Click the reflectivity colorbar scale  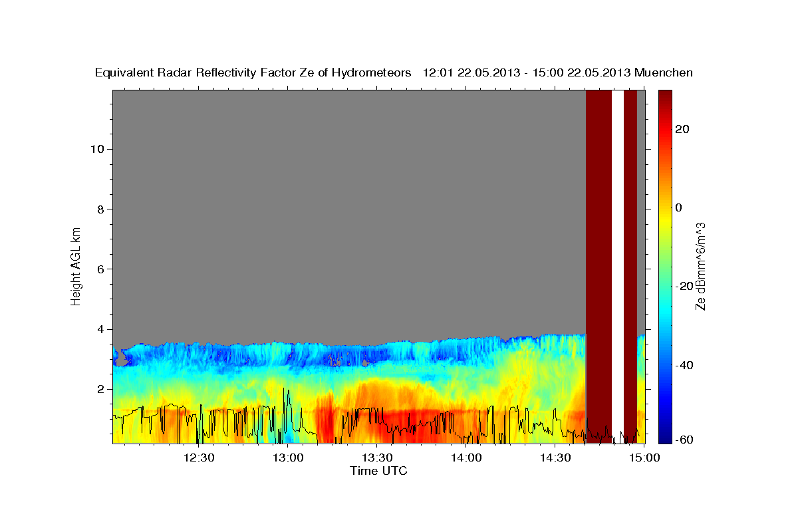(664, 266)
